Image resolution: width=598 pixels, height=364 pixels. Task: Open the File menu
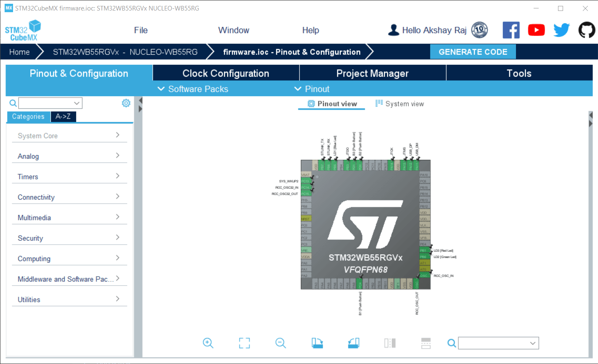click(141, 30)
